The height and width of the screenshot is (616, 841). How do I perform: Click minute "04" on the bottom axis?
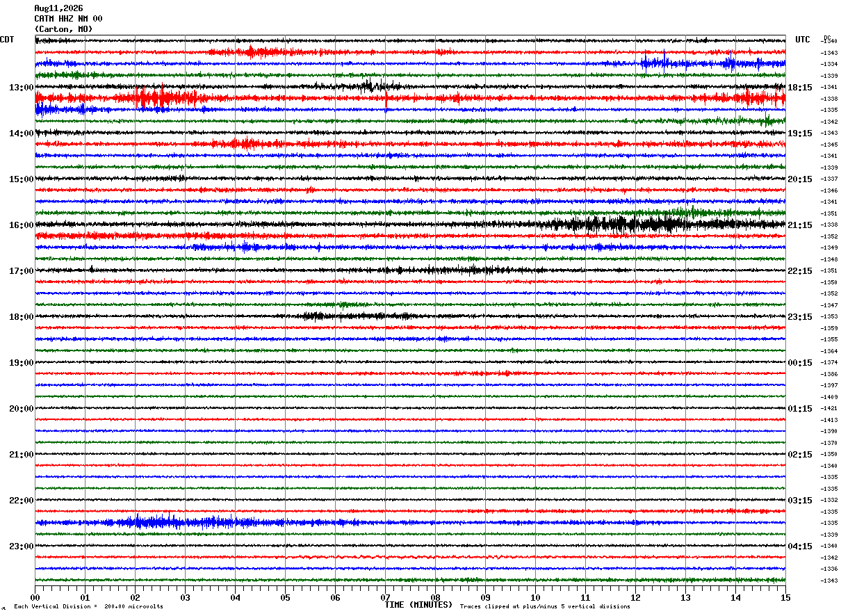coord(235,597)
